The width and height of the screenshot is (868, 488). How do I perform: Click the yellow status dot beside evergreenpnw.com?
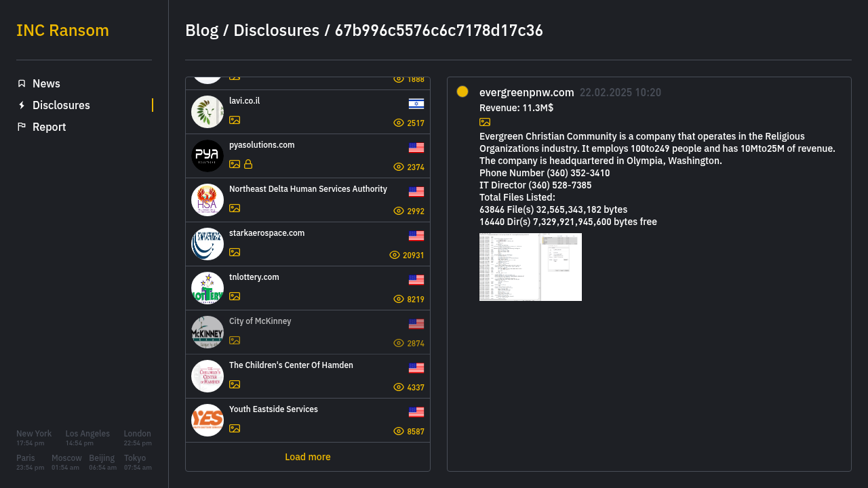tap(462, 91)
